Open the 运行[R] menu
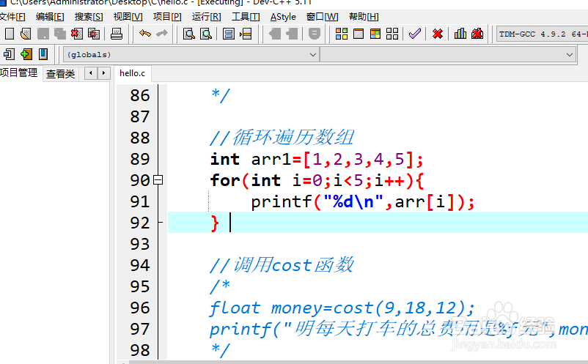 click(206, 17)
